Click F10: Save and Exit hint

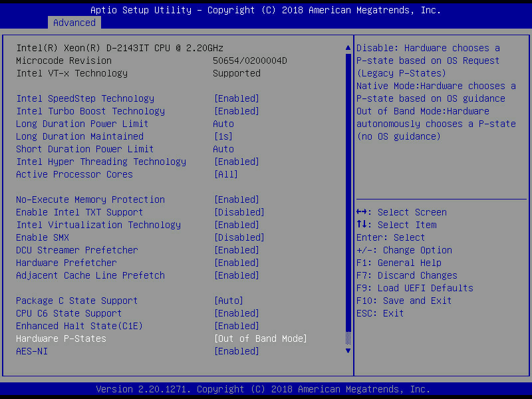(404, 301)
